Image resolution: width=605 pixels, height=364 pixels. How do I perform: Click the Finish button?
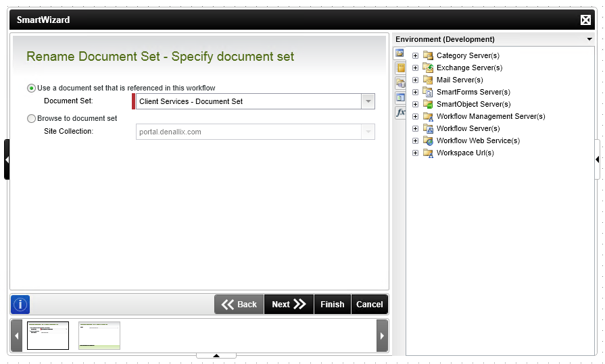coord(332,305)
